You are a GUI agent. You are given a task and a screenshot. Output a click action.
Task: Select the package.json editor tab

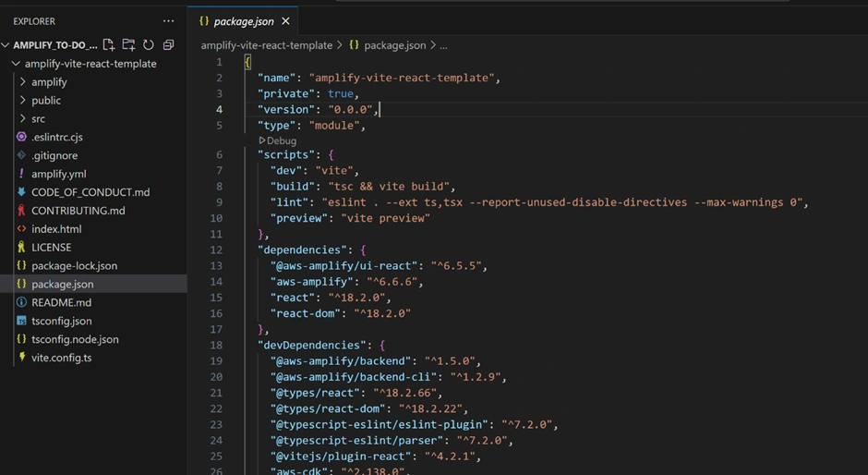[x=243, y=21]
